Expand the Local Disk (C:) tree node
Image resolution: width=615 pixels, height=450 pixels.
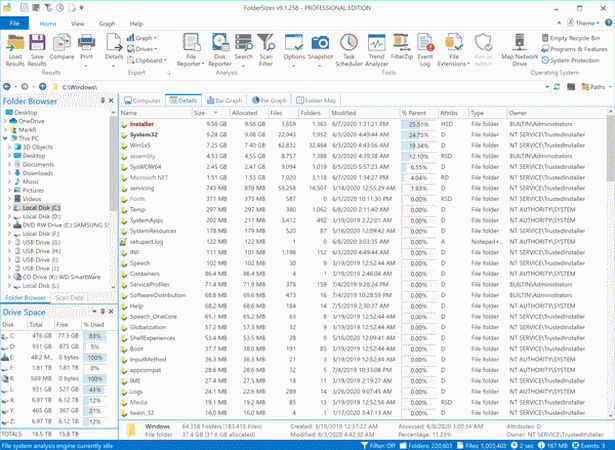9,208
